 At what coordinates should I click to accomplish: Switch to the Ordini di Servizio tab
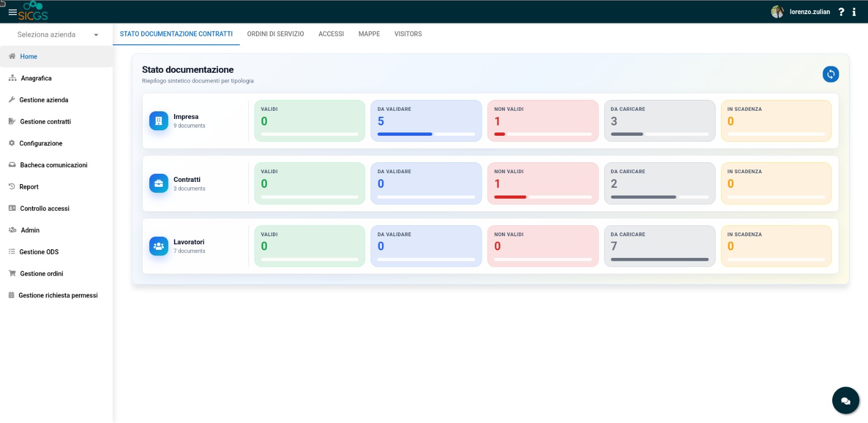[x=276, y=34]
